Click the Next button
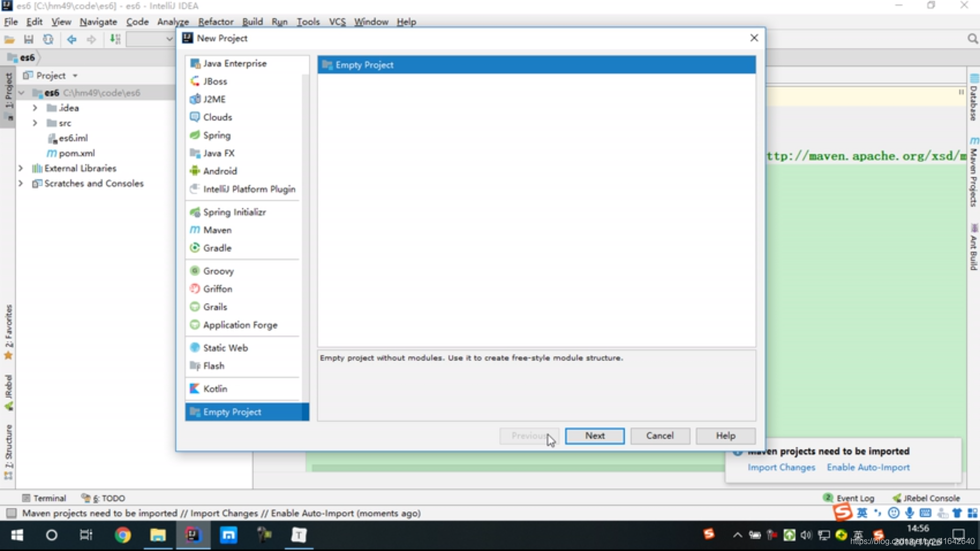Viewport: 980px width, 551px height. tap(595, 436)
